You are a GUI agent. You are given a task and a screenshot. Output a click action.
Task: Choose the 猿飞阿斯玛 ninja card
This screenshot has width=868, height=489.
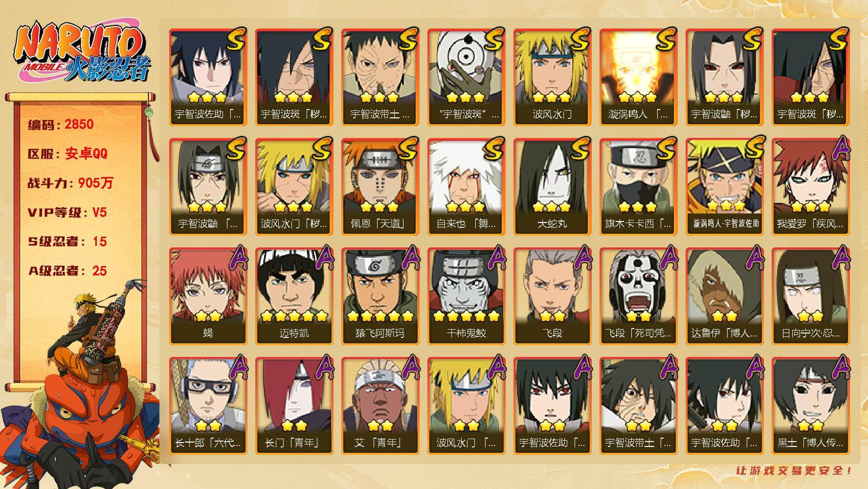(380, 296)
